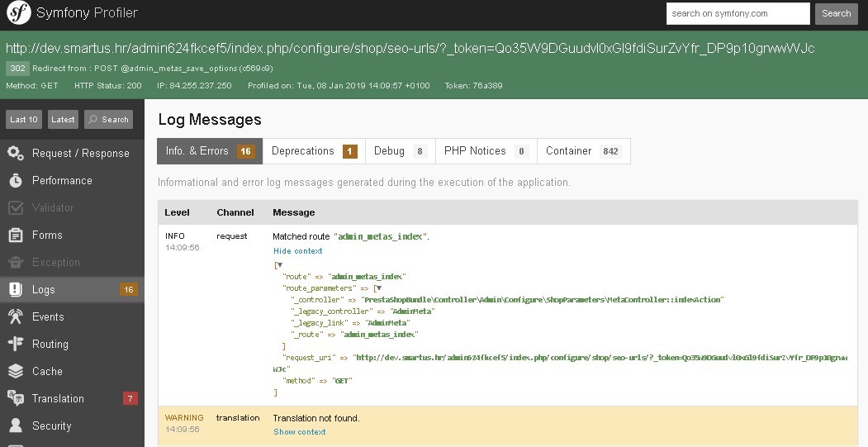Viewport: 868px width, 447px height.
Task: Click Show context under Translation not found
Action: 300,432
